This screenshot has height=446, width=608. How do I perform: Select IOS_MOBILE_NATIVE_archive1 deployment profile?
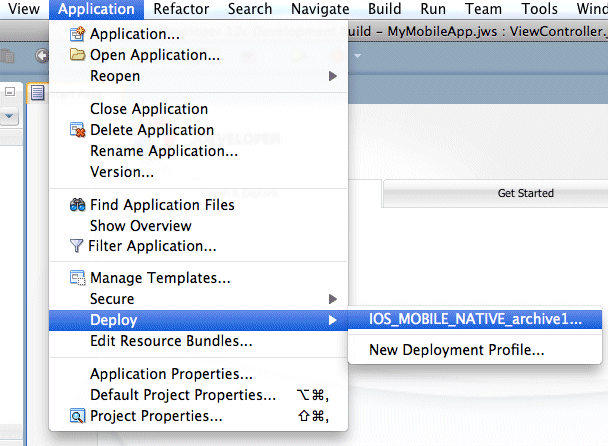pos(475,320)
